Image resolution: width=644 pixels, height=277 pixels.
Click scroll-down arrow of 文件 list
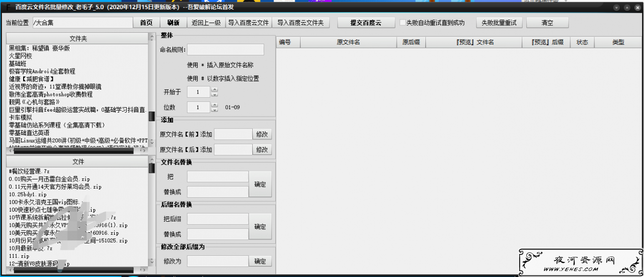[x=152, y=261]
